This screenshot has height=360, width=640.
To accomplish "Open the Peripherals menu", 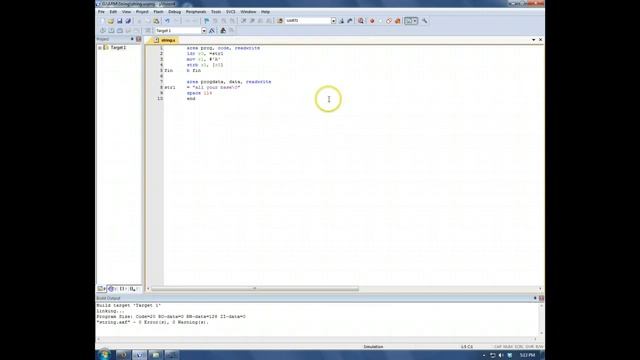I will point(196,12).
